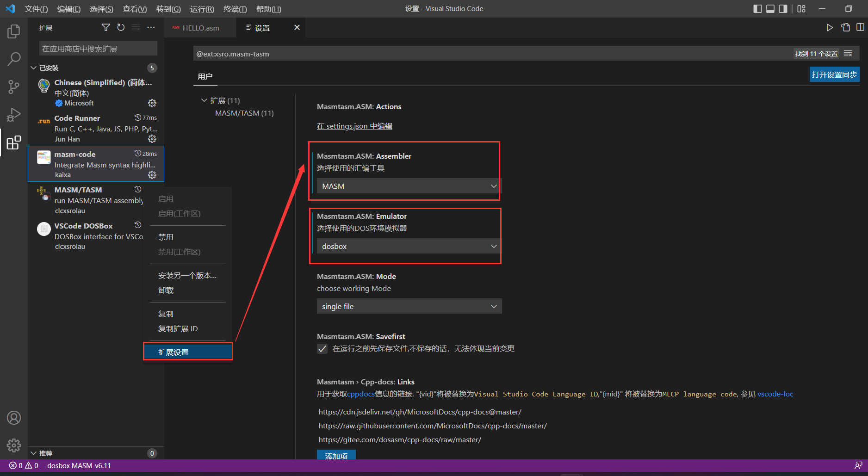Open the Emulator dosbox dropdown
The image size is (868, 476).
point(409,246)
